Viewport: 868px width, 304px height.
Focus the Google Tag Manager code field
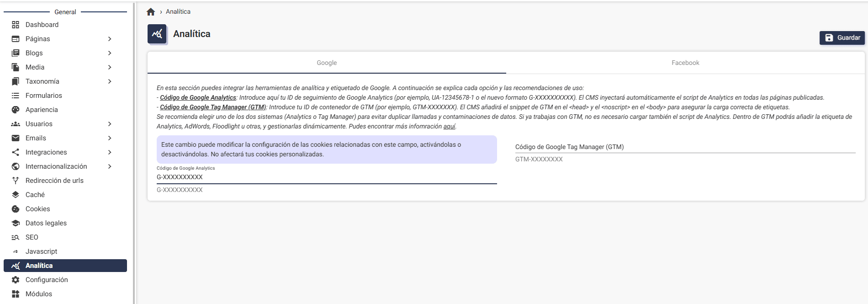click(685, 147)
